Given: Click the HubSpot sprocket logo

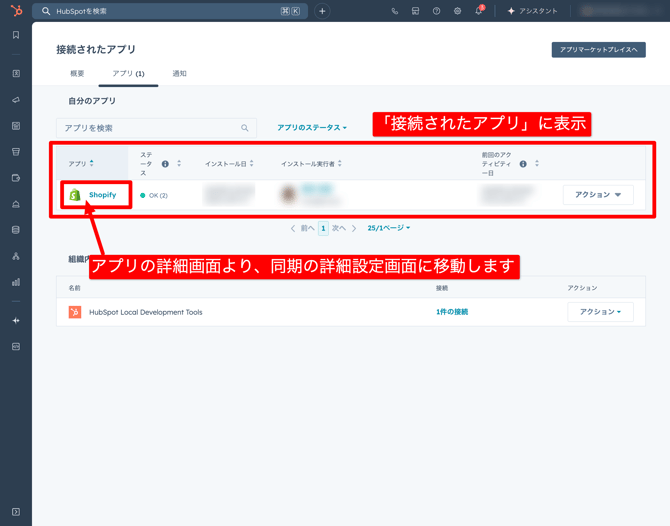Looking at the screenshot, I should 15,11.
